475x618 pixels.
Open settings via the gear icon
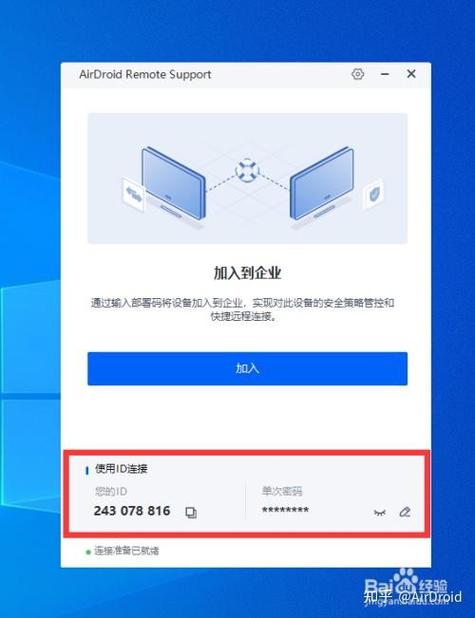[x=358, y=74]
